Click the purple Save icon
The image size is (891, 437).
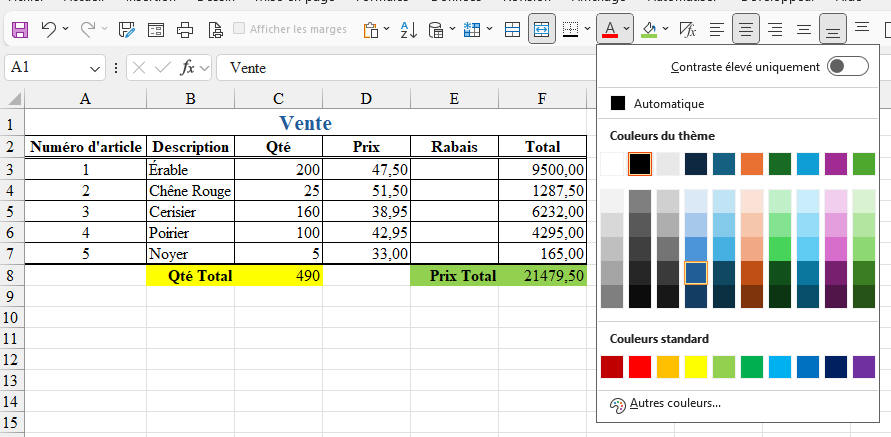click(x=20, y=29)
